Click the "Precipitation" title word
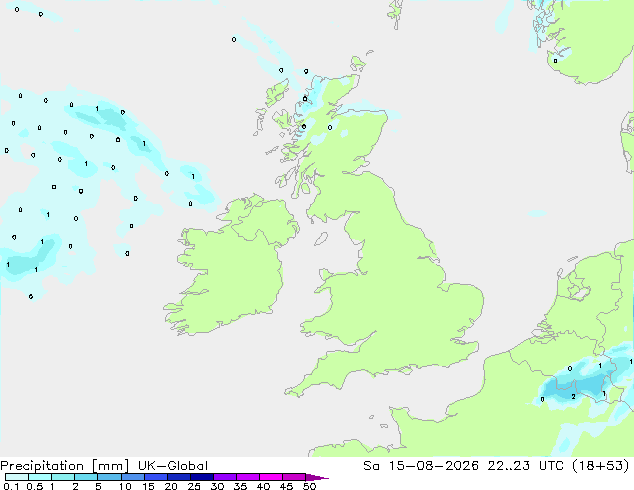This screenshot has width=634, height=490. pos(42,466)
